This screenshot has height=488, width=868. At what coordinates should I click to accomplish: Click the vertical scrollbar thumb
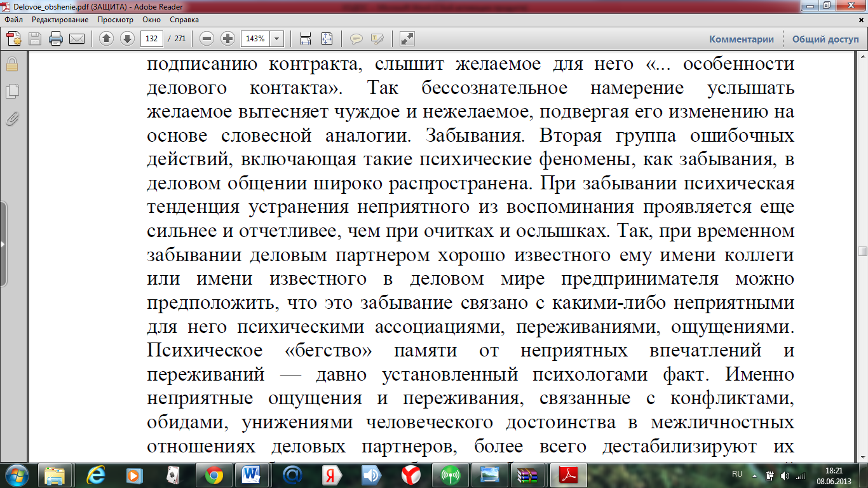862,252
